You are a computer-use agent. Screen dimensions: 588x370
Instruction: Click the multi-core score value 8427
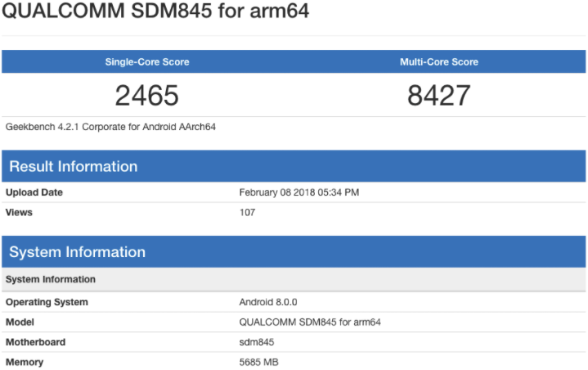[x=439, y=95]
